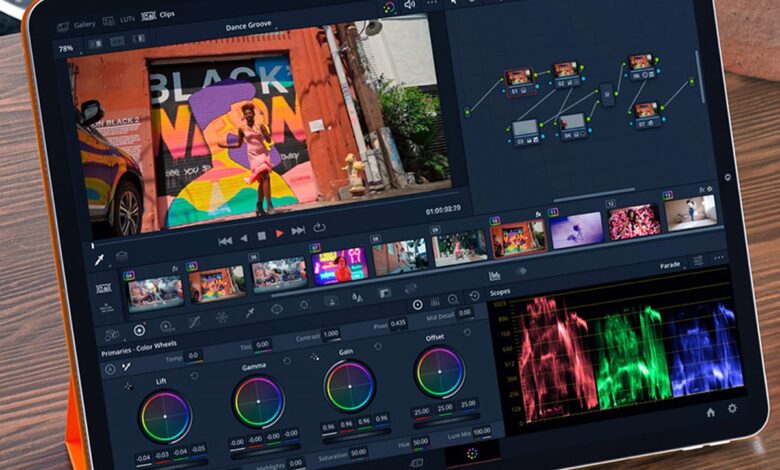The height and width of the screenshot is (470, 780).
Task: Open the Color Wheels palette icon
Action: pyautogui.click(x=139, y=330)
